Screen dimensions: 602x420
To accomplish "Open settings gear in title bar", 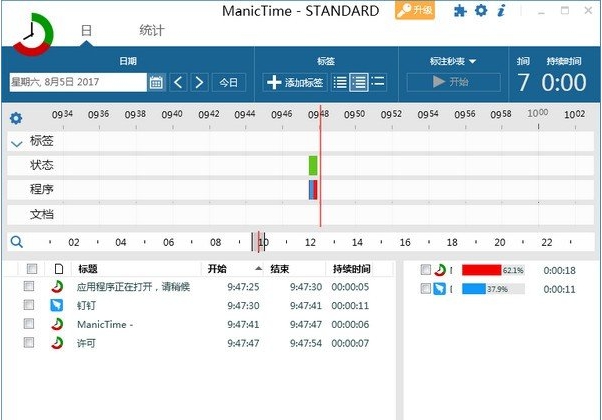I will [481, 10].
